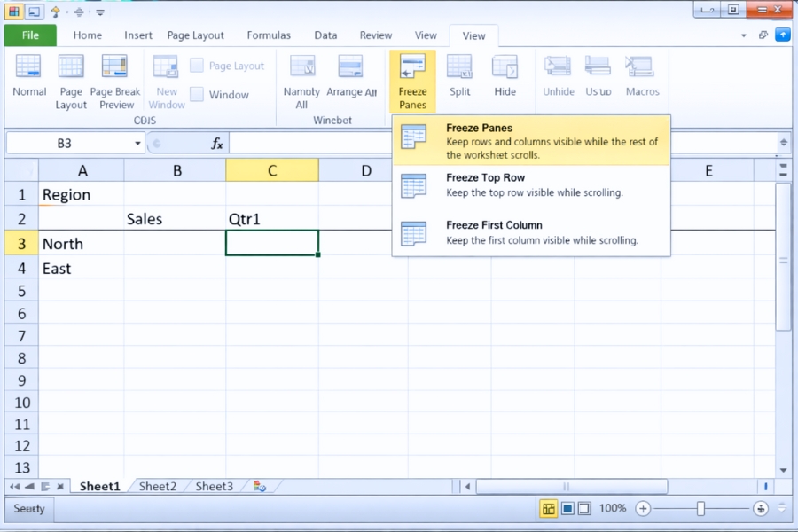This screenshot has height=532, width=798.
Task: Adjust the zoom slider
Action: click(700, 508)
